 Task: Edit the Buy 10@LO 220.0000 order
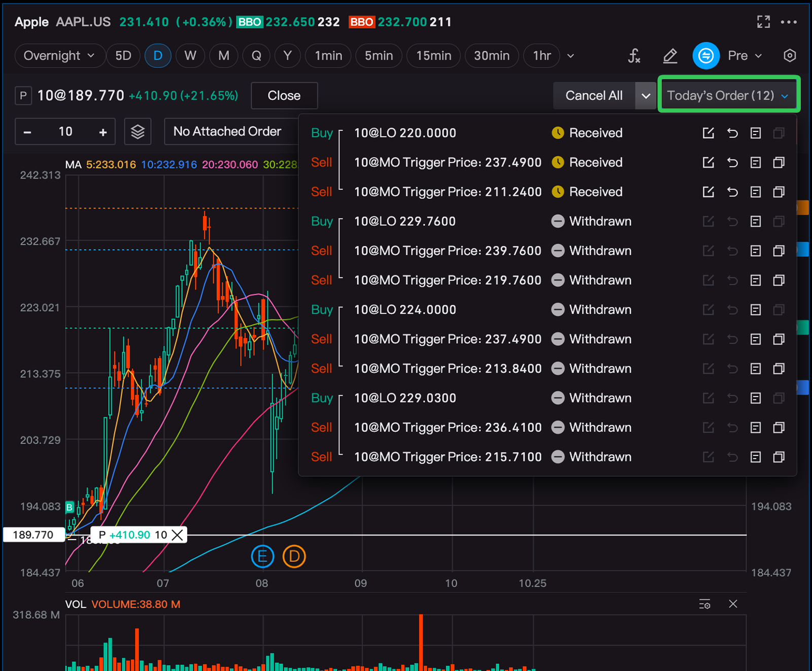point(708,133)
